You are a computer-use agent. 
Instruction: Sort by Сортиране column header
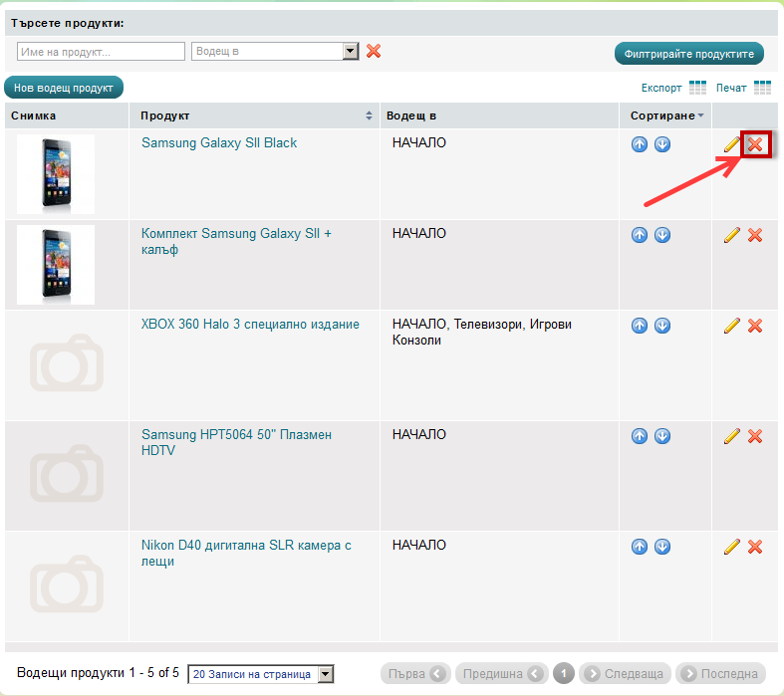tap(665, 116)
